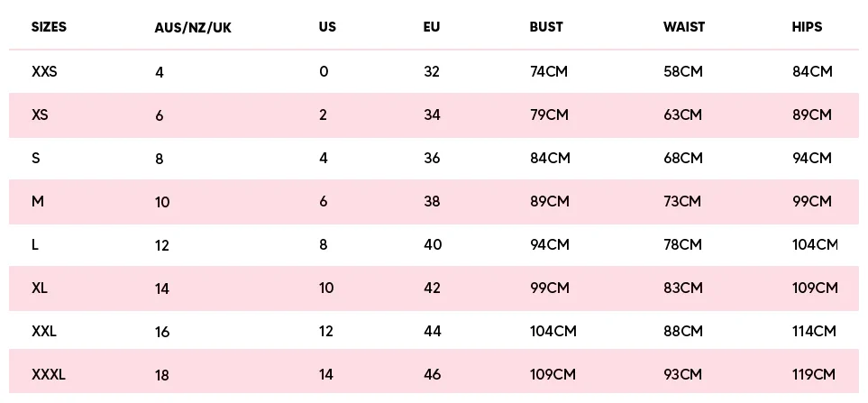Click the 84CM bust value for S
The width and height of the screenshot is (868, 403).
click(549, 158)
